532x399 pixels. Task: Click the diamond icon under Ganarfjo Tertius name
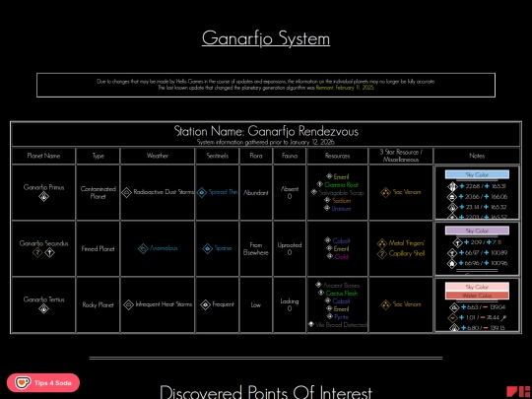pos(43,308)
